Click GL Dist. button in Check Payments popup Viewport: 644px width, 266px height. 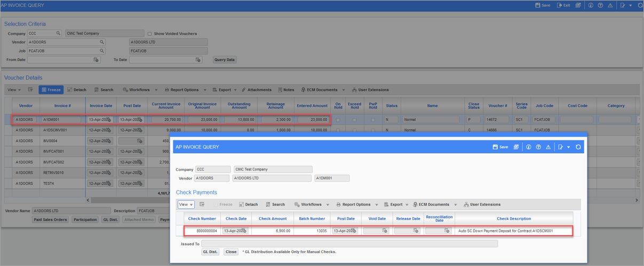(210, 252)
